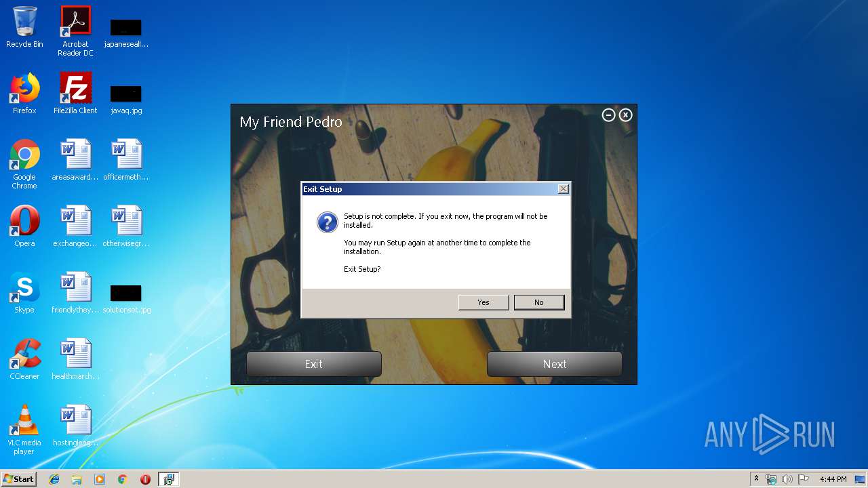Click the Next button in installer
Viewport: 868px width, 488px height.
coord(555,364)
